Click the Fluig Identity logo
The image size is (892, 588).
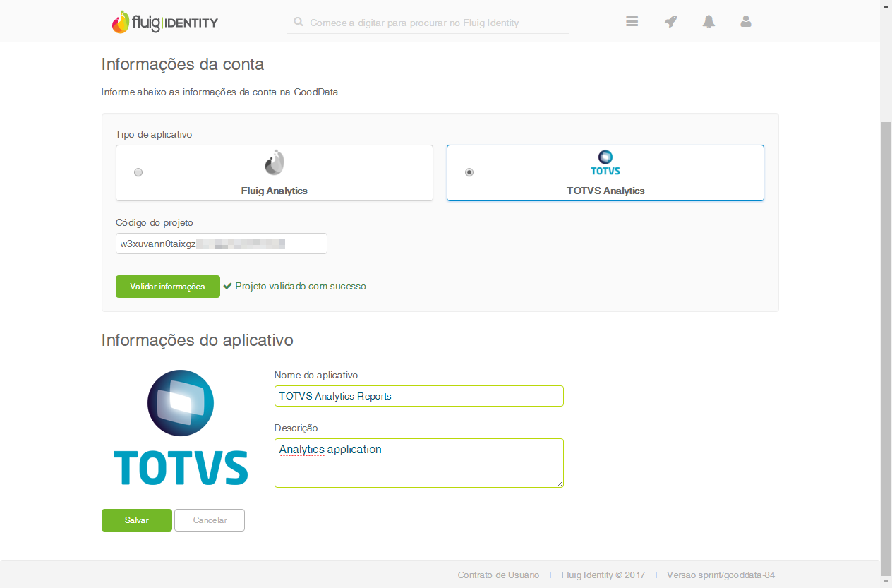[x=164, y=22]
